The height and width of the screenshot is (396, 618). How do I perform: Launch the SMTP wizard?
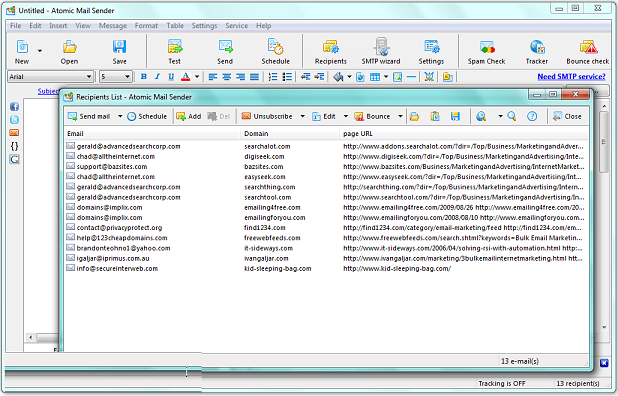(381, 51)
